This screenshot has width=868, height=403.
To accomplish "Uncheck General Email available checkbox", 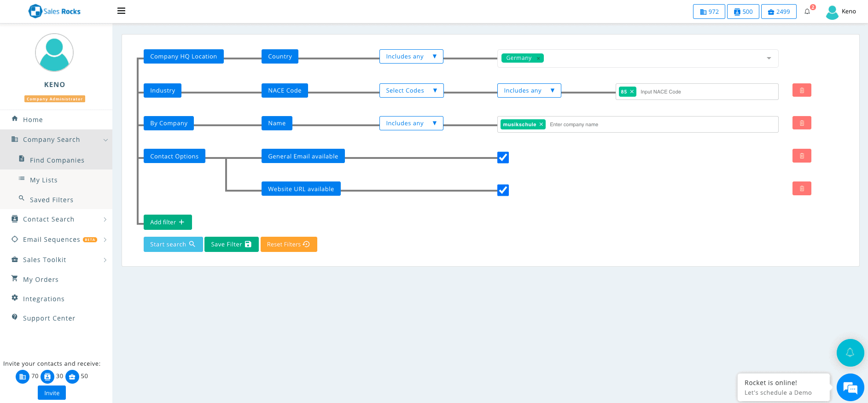I will point(503,158).
